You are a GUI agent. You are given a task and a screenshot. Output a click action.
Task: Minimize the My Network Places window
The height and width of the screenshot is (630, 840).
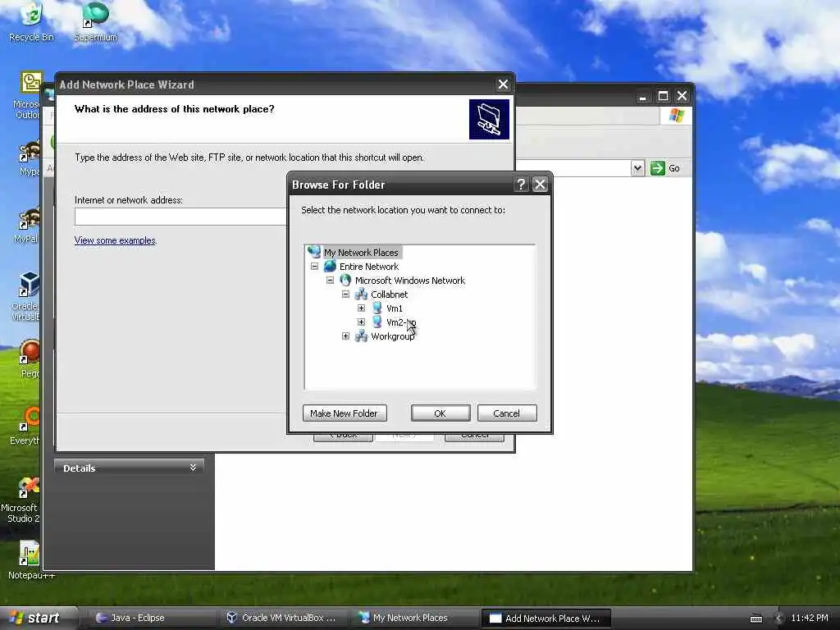[x=642, y=96]
